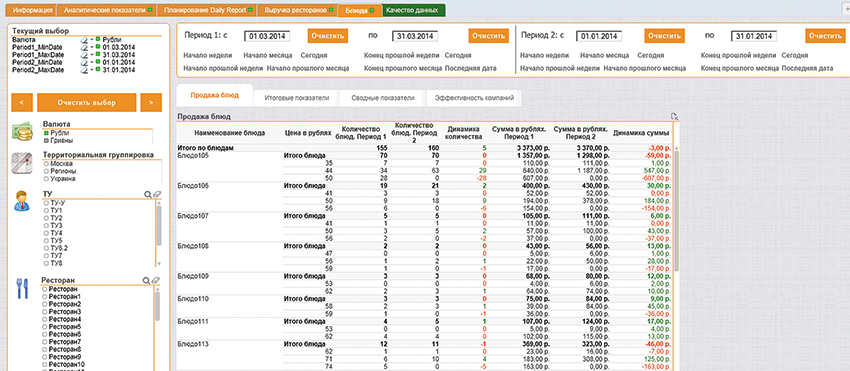Click Начало недели under Период 2
Screen dimensions: 850x371
pos(544,55)
